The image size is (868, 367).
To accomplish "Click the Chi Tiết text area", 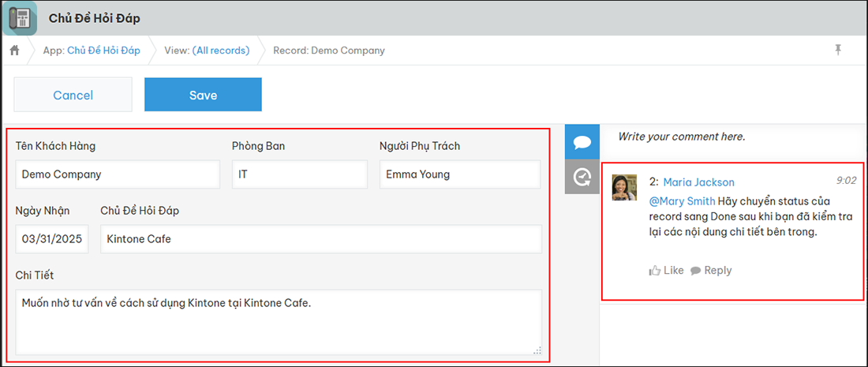I will click(278, 321).
